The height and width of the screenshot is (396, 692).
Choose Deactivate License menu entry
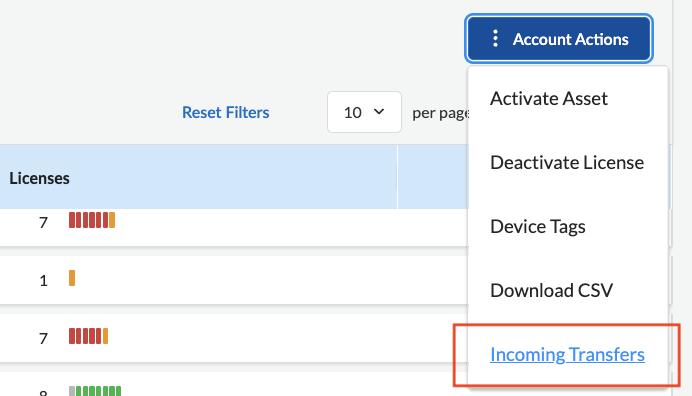pos(567,162)
